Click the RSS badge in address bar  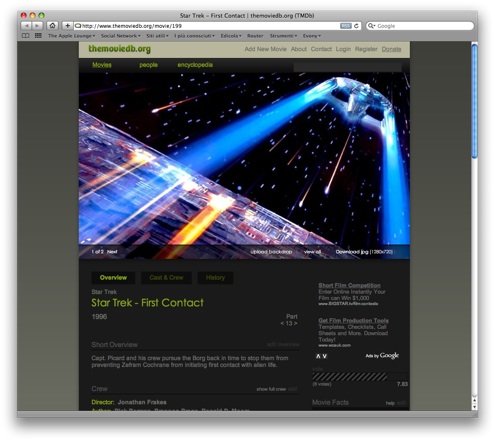(346, 26)
